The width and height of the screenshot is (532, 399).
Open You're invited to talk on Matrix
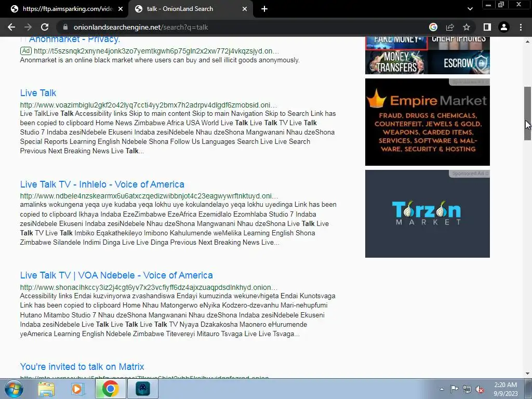pos(82,367)
